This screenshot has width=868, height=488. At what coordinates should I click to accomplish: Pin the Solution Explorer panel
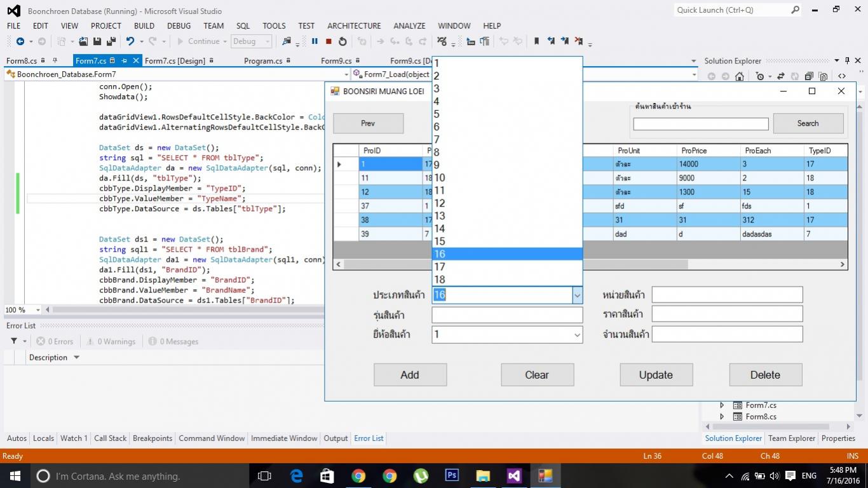point(847,61)
